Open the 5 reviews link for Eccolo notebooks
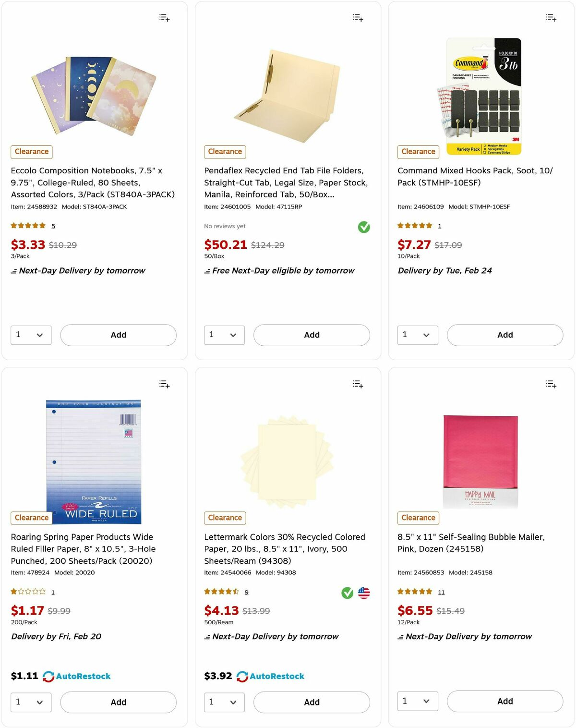The width and height of the screenshot is (576, 728). point(53,226)
